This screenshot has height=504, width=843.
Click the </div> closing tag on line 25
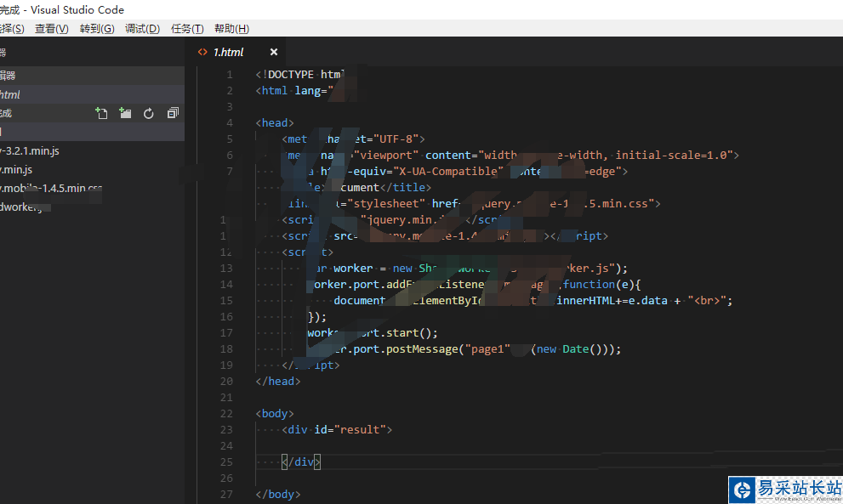(x=301, y=462)
